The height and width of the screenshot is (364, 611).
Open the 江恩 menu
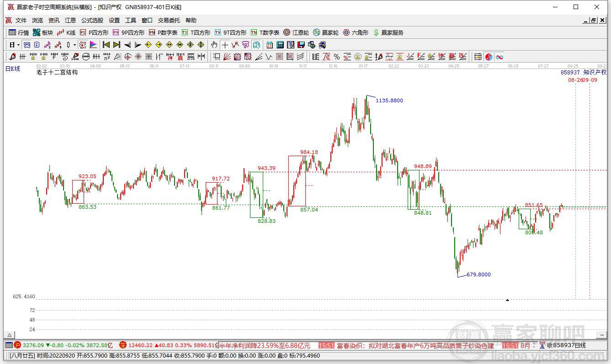click(x=70, y=21)
